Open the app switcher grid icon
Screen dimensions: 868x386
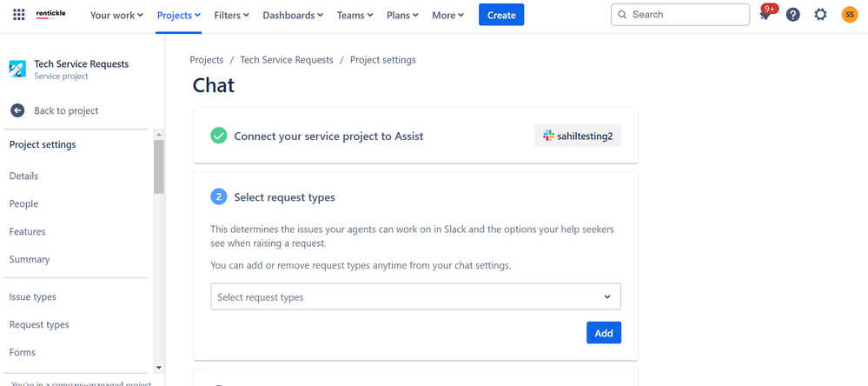tap(19, 15)
